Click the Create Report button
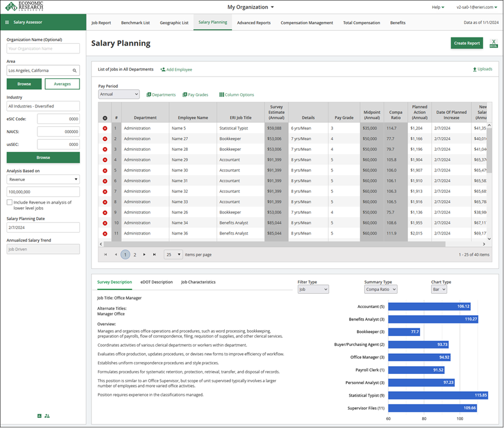504x428 pixels. tap(467, 43)
